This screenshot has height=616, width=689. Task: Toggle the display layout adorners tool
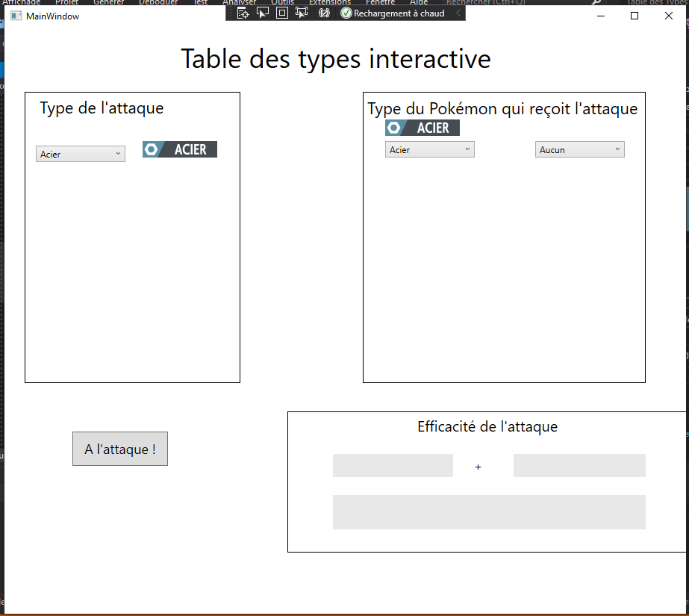tap(281, 12)
